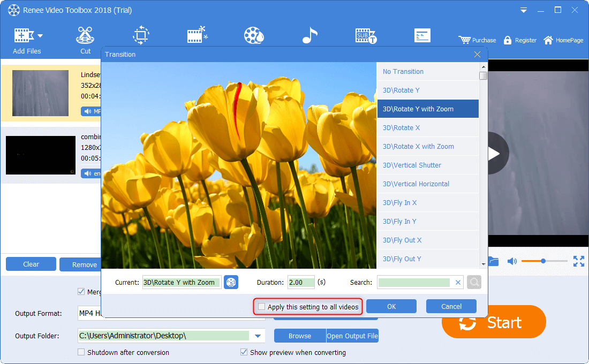Click the random transition dice icon
Viewport: 589px width, 364px height.
click(x=231, y=283)
